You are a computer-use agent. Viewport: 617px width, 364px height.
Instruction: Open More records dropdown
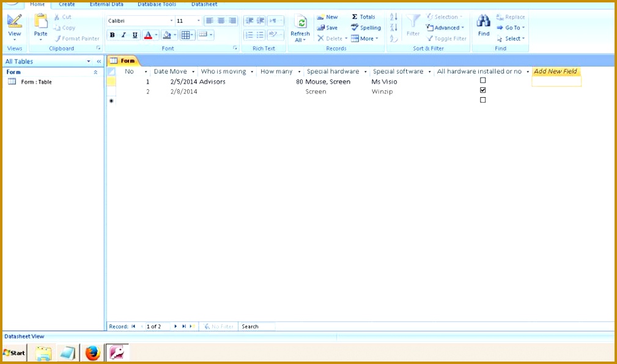365,38
